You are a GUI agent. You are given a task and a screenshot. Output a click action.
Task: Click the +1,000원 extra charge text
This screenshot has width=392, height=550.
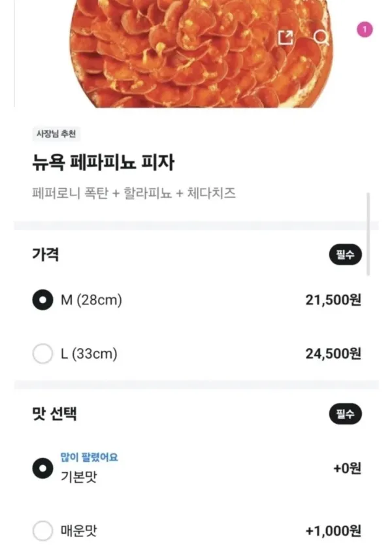pos(333,531)
